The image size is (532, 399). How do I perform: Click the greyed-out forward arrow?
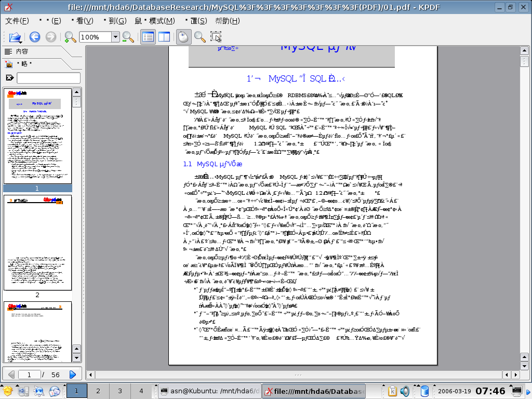tap(51, 37)
